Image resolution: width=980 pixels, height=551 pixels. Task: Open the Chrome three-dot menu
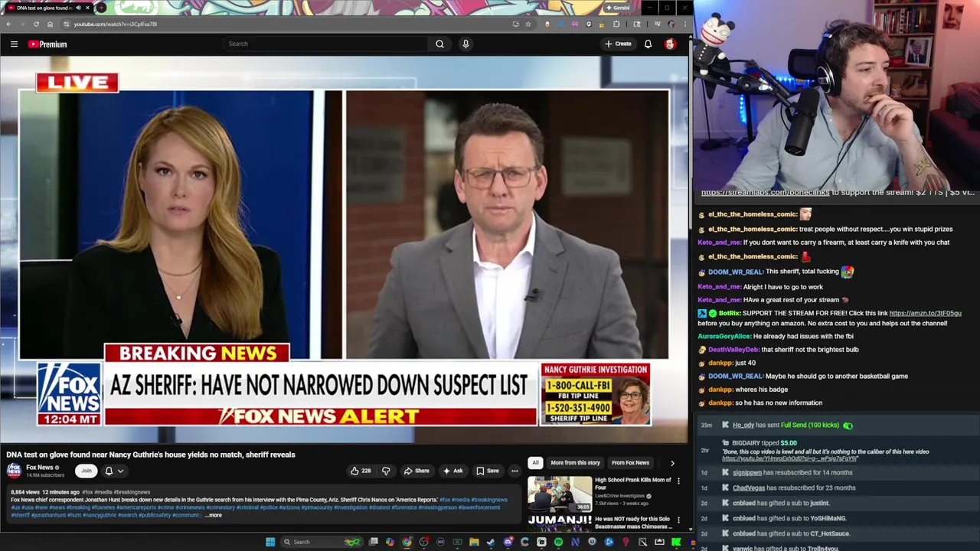(684, 24)
